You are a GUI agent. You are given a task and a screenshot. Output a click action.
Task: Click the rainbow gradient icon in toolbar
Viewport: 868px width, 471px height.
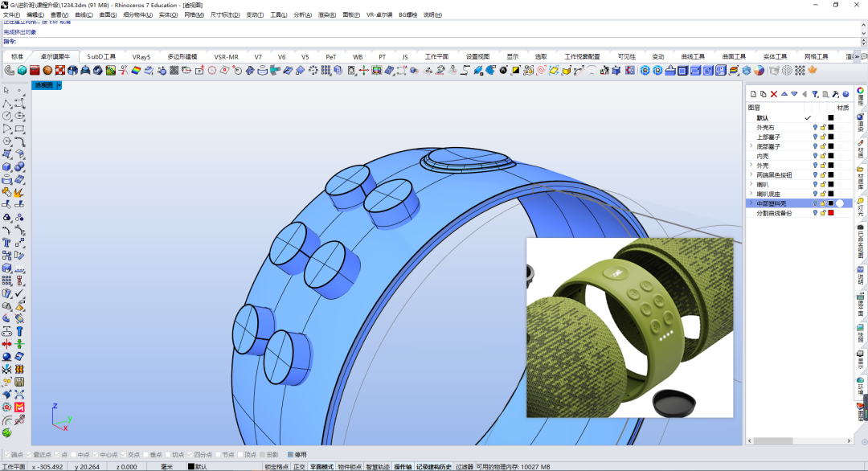(136, 70)
